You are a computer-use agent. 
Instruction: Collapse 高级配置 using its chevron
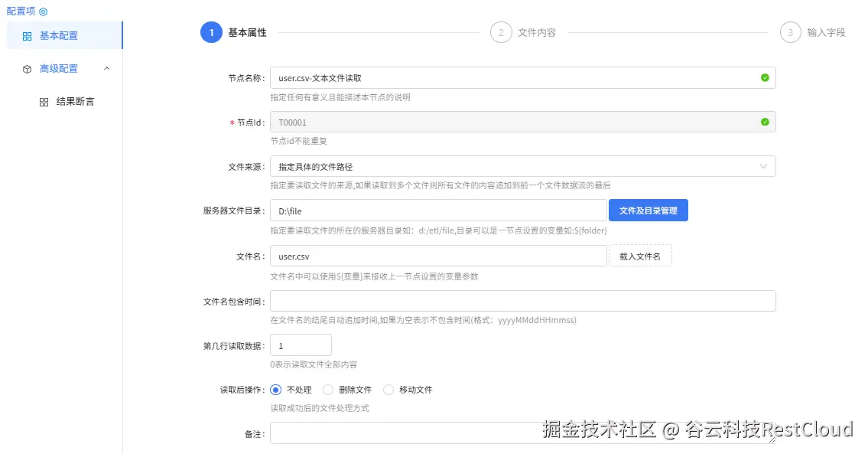(x=106, y=68)
